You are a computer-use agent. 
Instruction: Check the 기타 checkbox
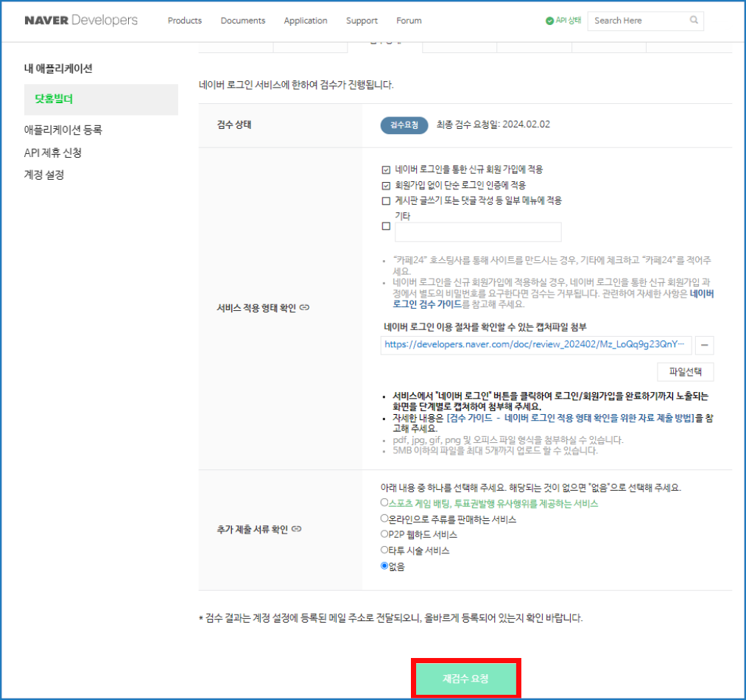click(x=386, y=226)
